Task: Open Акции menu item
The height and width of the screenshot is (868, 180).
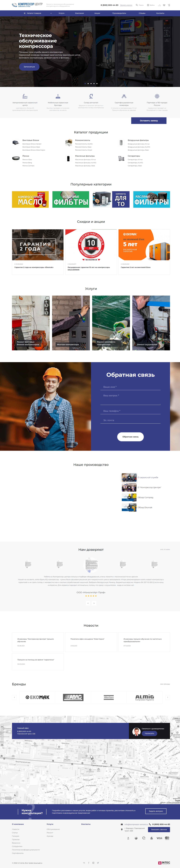Action: coord(97,13)
